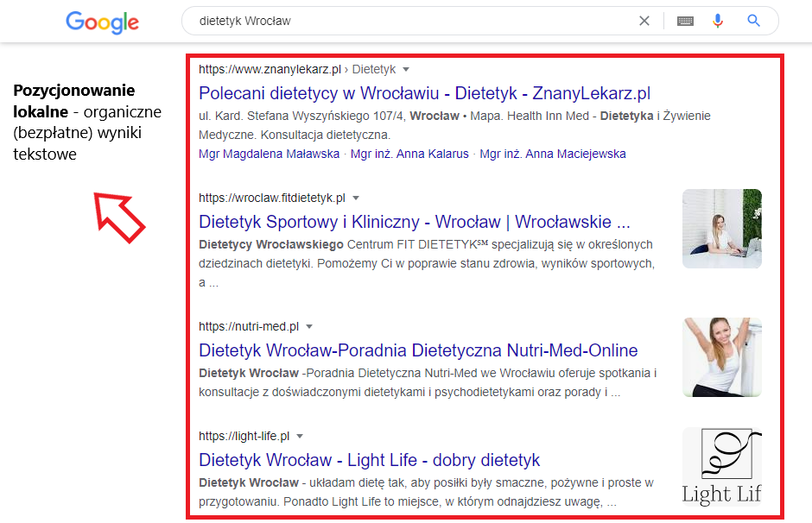This screenshot has height=523, width=812.
Task: Expand dropdown arrow next to nutri-med.pl URL
Action: (x=309, y=327)
